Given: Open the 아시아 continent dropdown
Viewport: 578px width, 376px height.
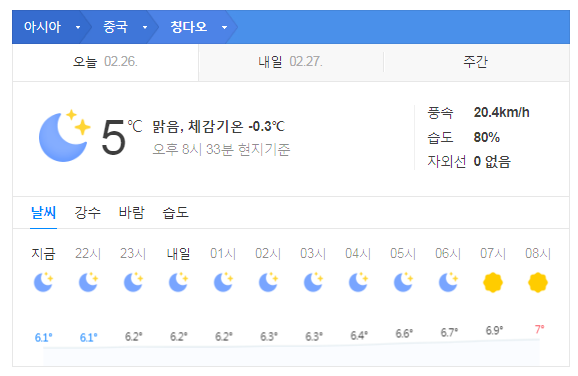Looking at the screenshot, I should 52,27.
